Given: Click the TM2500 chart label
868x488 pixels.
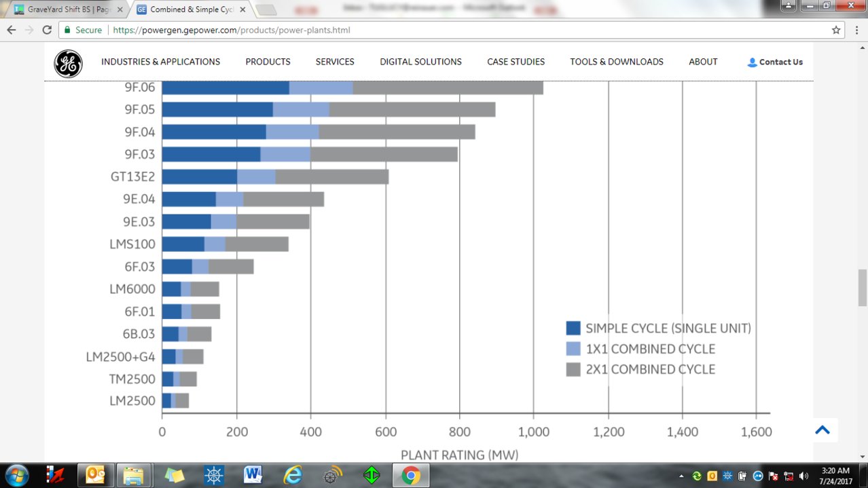Looking at the screenshot, I should coord(132,379).
